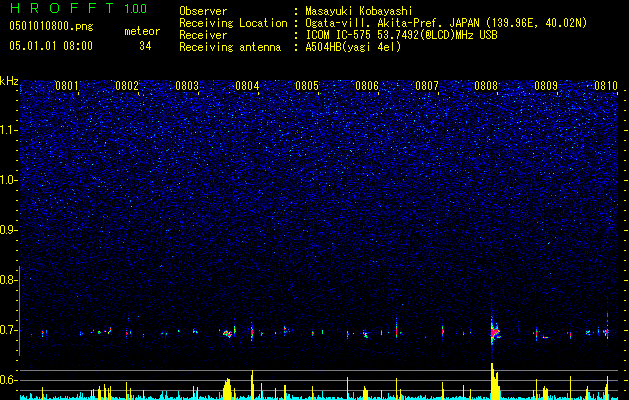The height and width of the screenshot is (400, 629).
Task: Click the Receiver field label
Action: click(203, 35)
